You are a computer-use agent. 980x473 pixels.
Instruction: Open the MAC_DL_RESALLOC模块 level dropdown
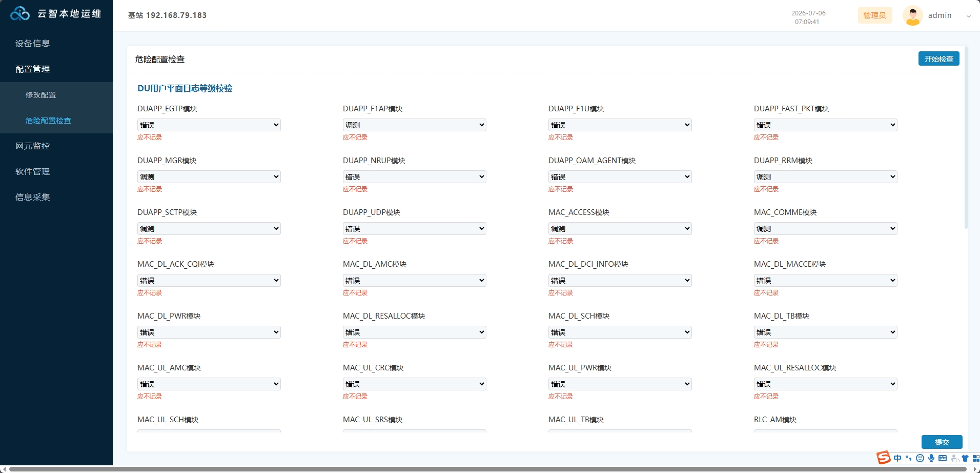(415, 332)
